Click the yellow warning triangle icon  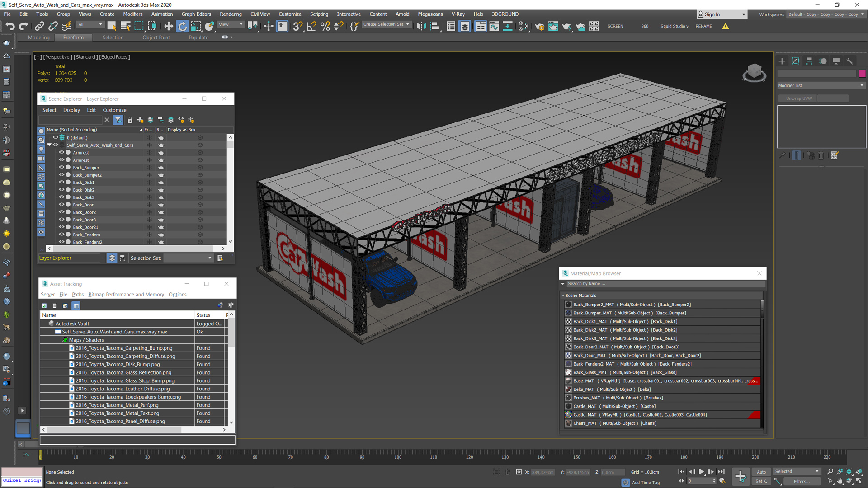726,26
